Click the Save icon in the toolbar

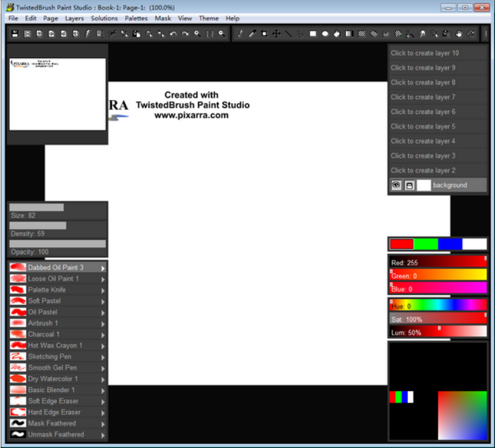tap(14, 34)
